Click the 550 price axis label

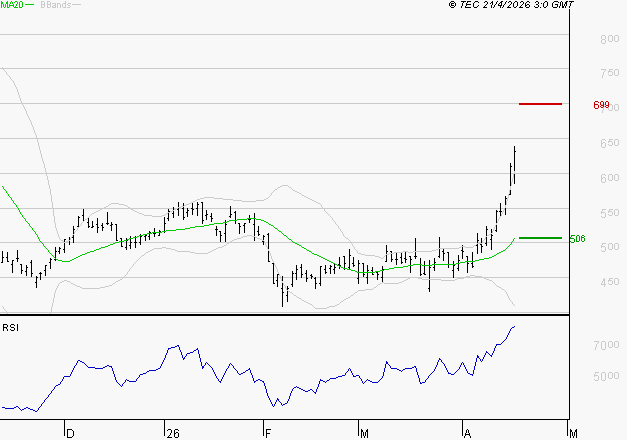pyautogui.click(x=609, y=212)
